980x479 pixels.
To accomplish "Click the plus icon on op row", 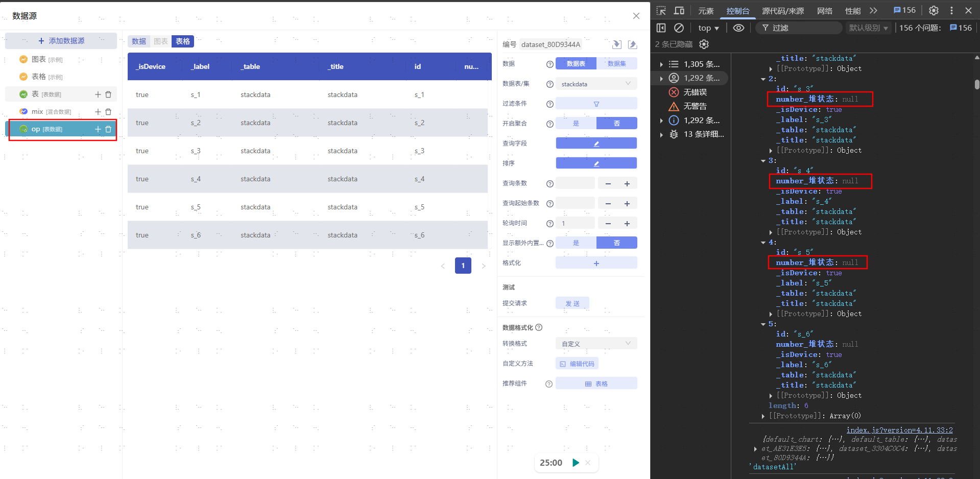I will [98, 129].
